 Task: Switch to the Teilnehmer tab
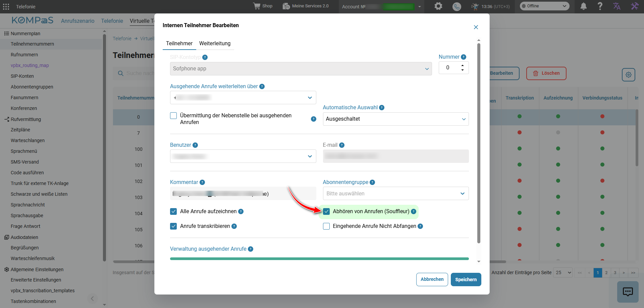pos(179,44)
